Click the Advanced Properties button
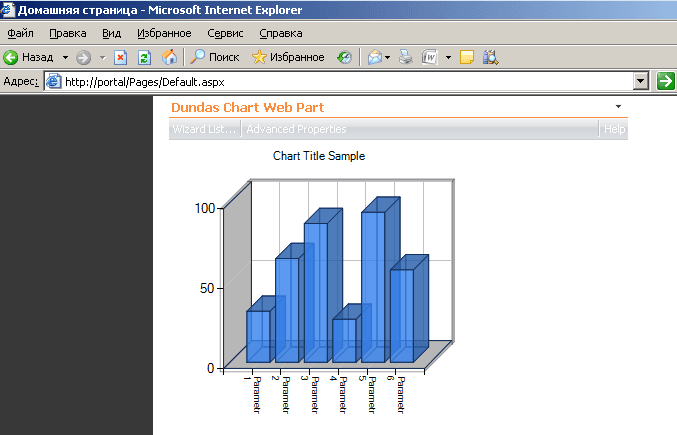The height and width of the screenshot is (435, 677). [296, 129]
